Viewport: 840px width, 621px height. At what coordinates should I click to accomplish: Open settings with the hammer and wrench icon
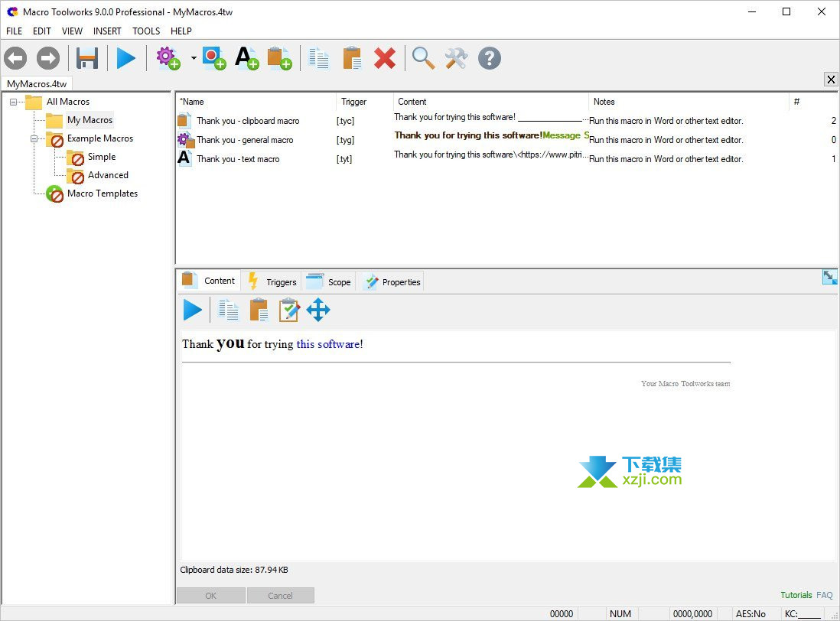pos(457,58)
